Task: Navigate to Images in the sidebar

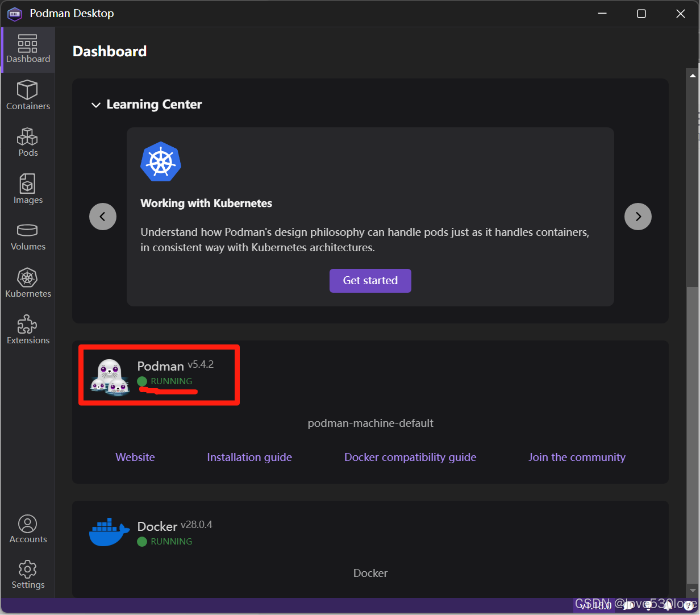Action: (28, 189)
